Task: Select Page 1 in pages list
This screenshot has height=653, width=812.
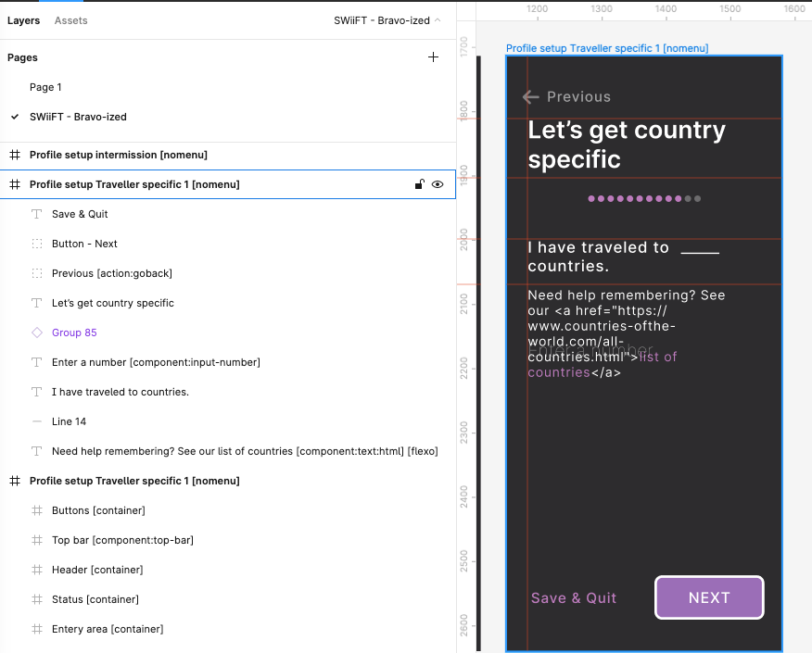Action: 45,87
